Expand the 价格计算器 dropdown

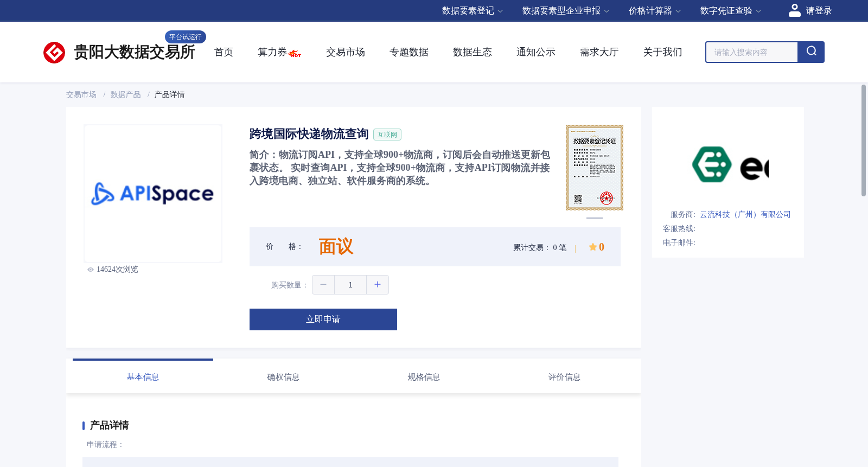655,11
